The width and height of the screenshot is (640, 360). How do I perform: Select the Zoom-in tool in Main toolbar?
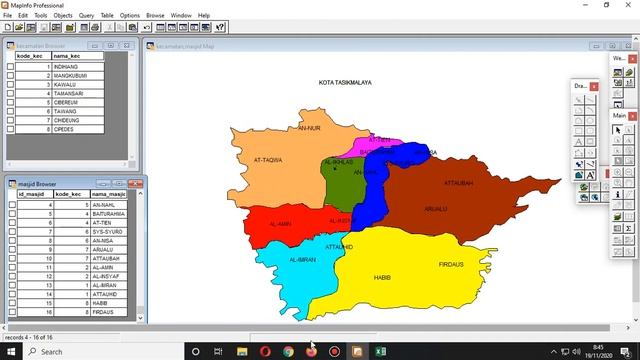click(x=618, y=172)
